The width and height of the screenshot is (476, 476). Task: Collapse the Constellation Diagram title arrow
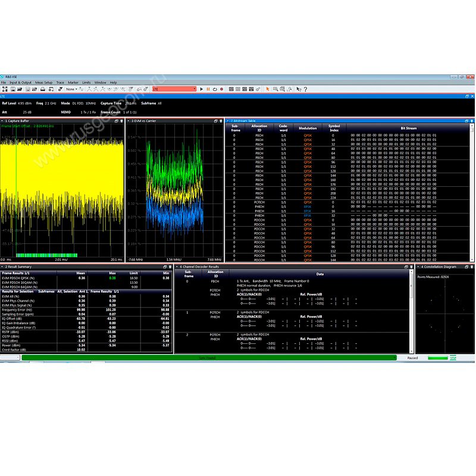click(x=418, y=267)
